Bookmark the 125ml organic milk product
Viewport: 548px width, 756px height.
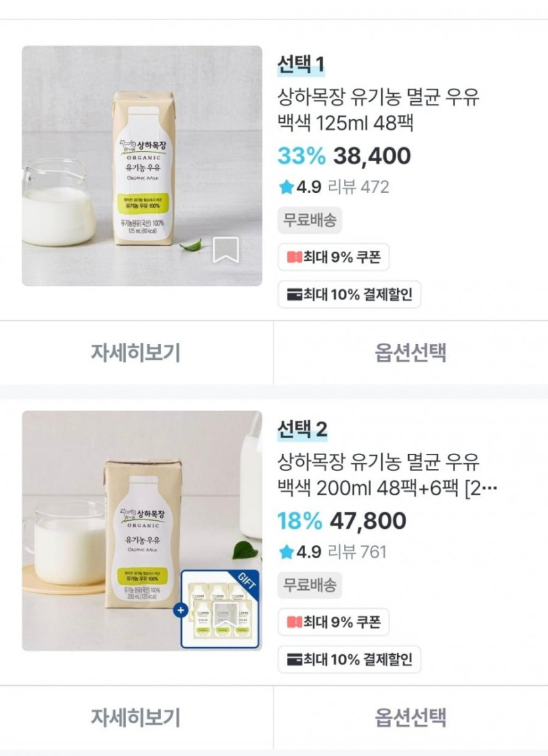(226, 250)
